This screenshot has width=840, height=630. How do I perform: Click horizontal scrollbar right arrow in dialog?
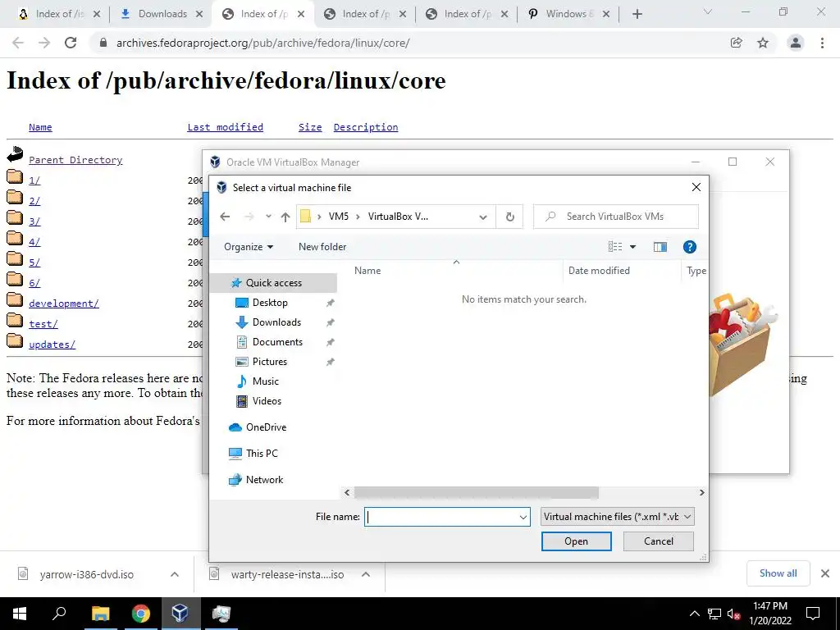point(702,492)
